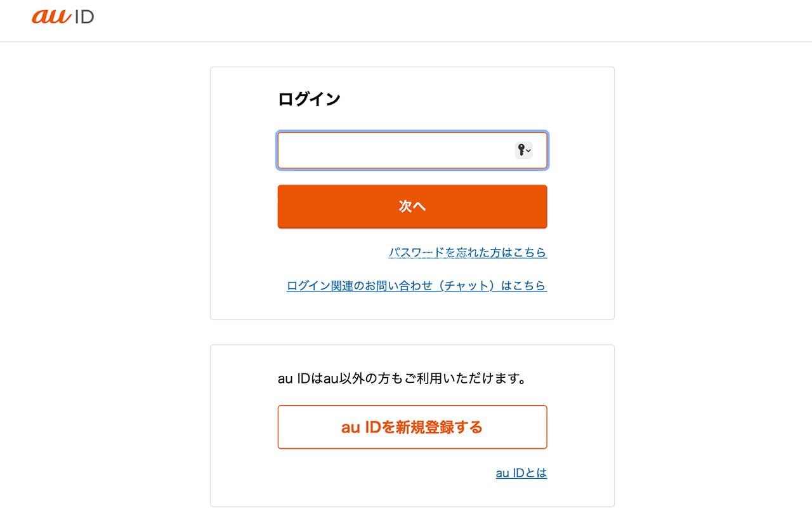Click the au IDはau以外の方もご利用いただけます text
The image size is (812, 508).
coord(402,378)
